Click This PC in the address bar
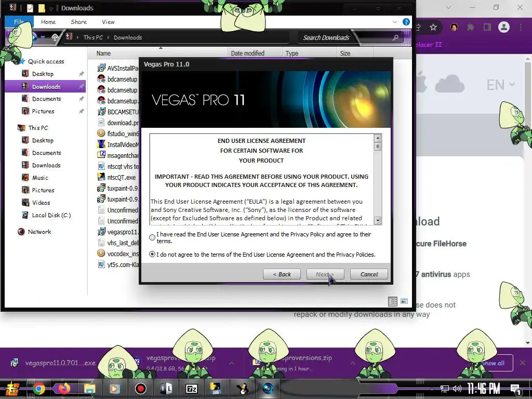Viewport: 532px width, 399px height. point(93,37)
